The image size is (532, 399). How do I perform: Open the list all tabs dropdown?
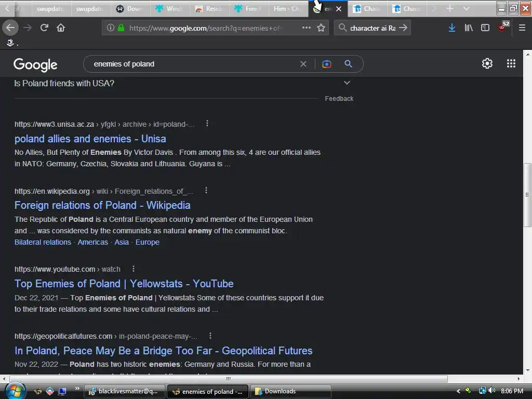click(x=467, y=8)
